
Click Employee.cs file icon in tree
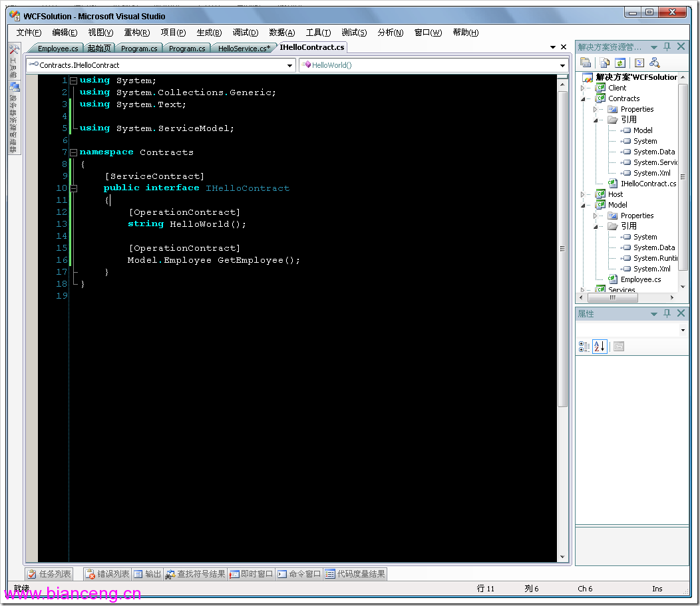point(613,279)
